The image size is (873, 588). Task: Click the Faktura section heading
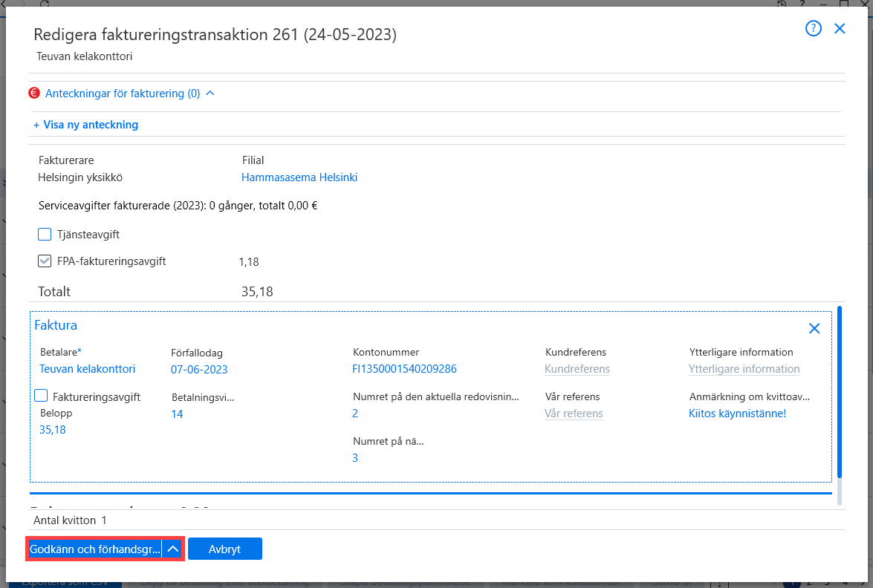(56, 325)
